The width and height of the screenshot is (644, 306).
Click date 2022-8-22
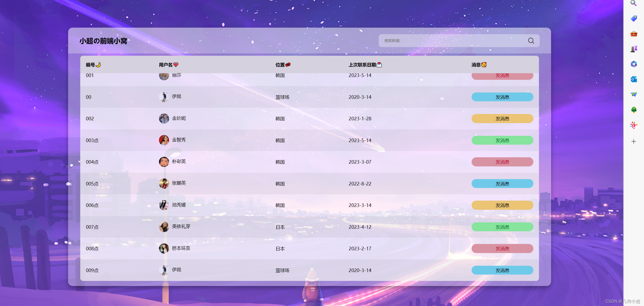pos(360,184)
